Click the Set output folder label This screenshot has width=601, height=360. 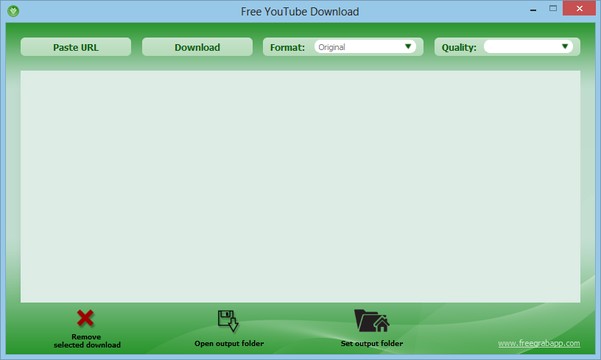point(372,343)
